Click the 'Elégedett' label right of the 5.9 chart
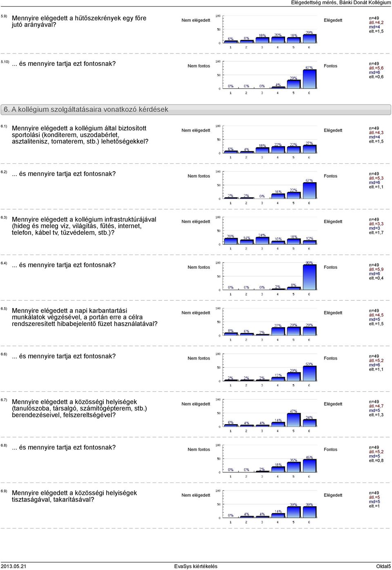The width and height of the screenshot is (392, 570). tap(333, 20)
